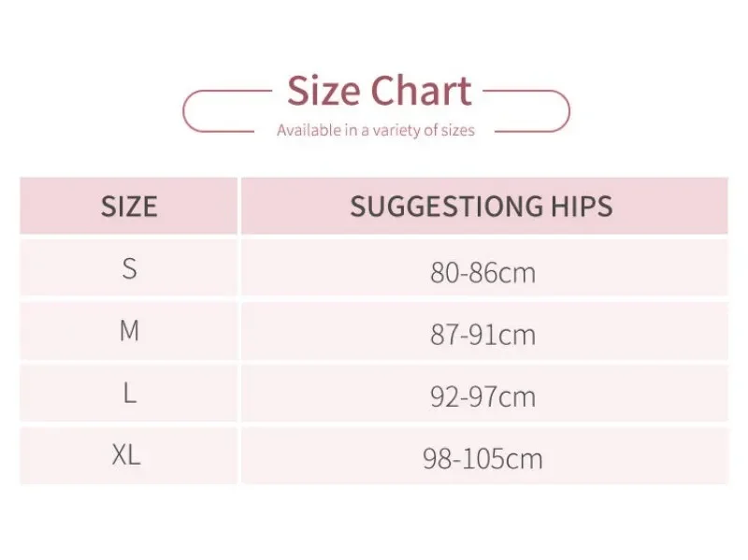
Task: Select the S size cell
Action: coord(129,269)
